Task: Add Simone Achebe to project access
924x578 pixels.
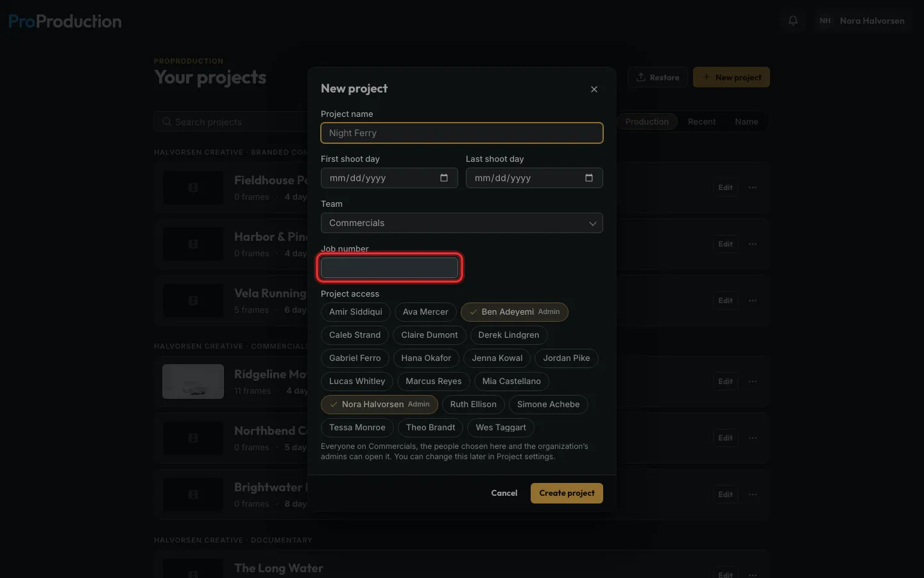Action: 549,405
